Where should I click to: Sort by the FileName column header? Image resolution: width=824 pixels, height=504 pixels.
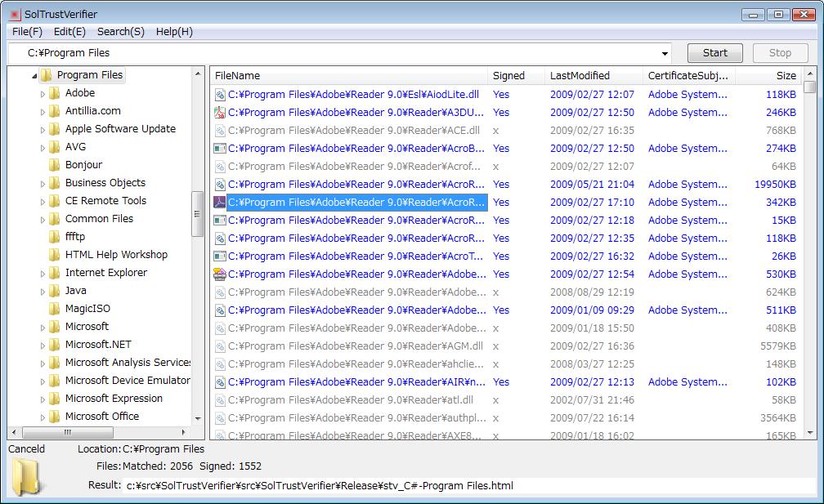tap(349, 76)
